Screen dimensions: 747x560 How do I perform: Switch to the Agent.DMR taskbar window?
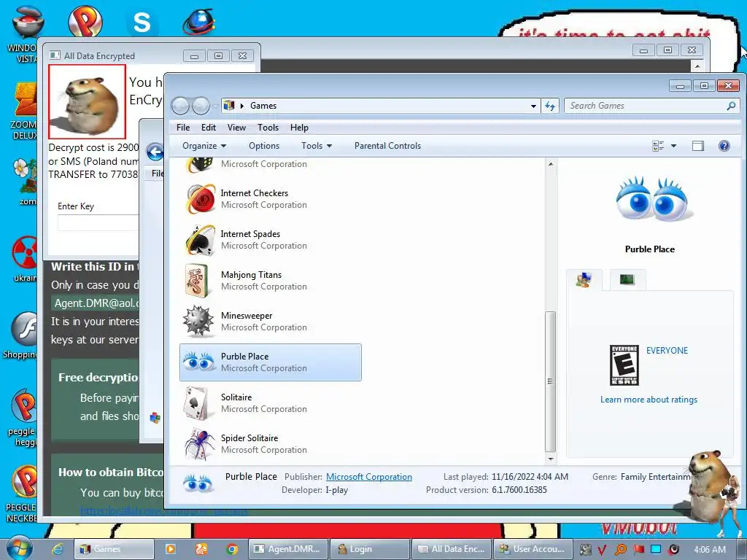pyautogui.click(x=289, y=549)
